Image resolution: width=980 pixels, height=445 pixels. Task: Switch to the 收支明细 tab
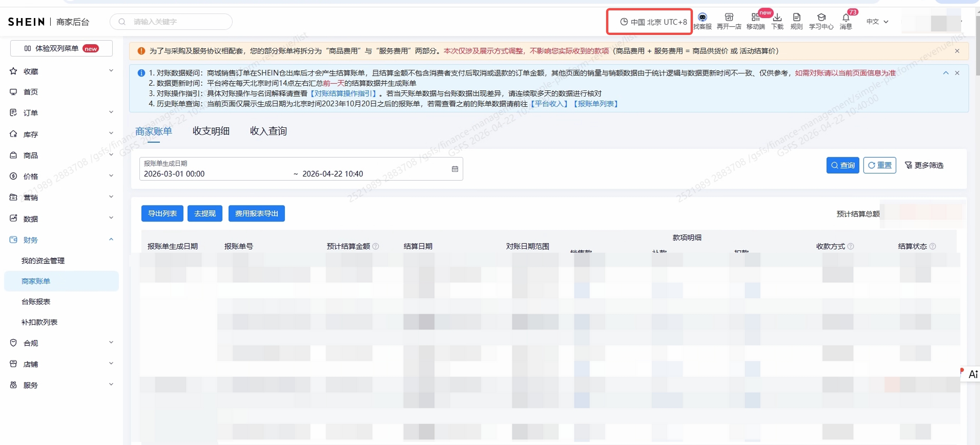coord(211,131)
